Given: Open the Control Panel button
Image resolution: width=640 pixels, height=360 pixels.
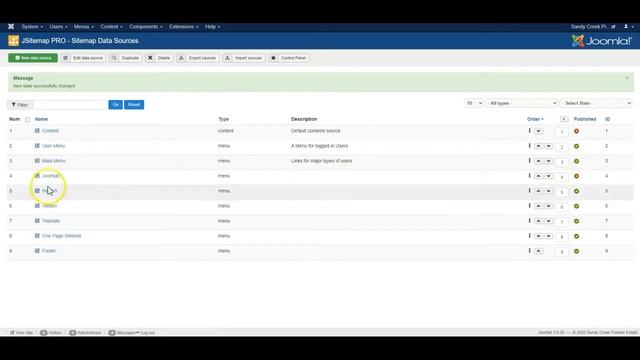Looking at the screenshot, I should (x=289, y=58).
